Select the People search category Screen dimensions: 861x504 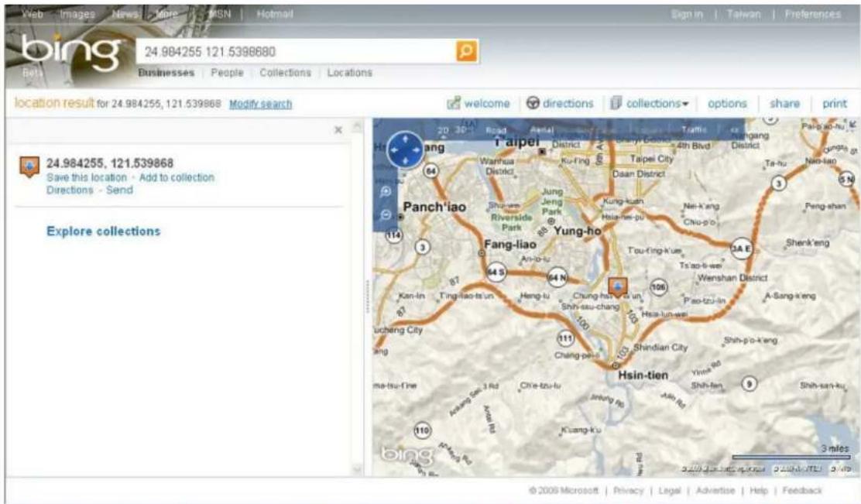[227, 73]
